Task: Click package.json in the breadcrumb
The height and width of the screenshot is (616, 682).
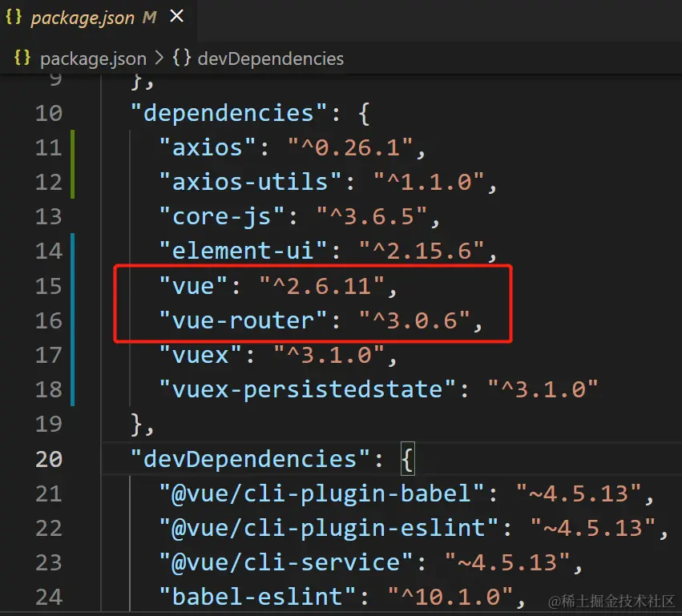Action: tap(93, 58)
